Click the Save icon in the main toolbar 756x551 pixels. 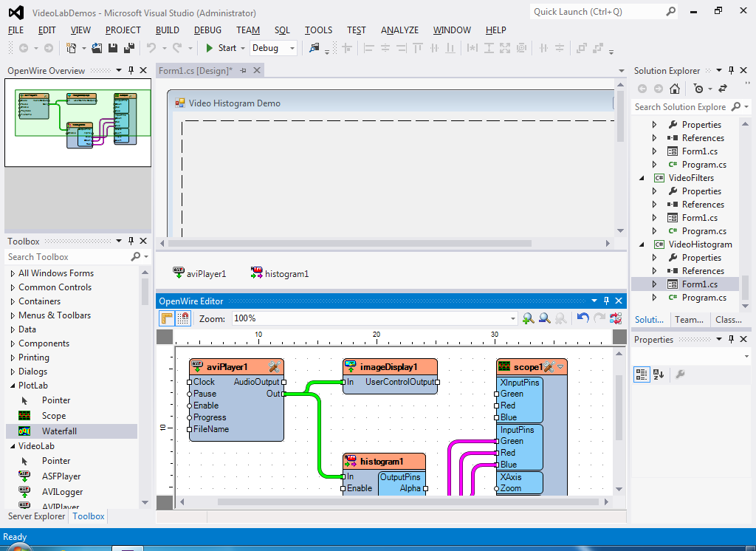point(113,48)
